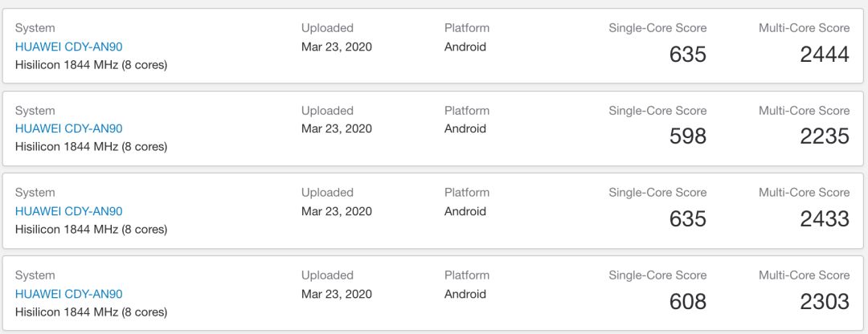The width and height of the screenshot is (868, 334).
Task: Select the multi-core score 2235
Action: click(x=825, y=136)
